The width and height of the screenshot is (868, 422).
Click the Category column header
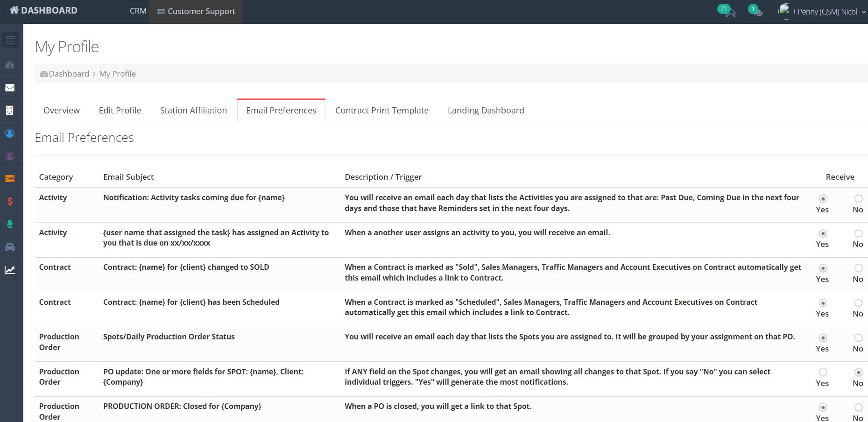(x=56, y=177)
